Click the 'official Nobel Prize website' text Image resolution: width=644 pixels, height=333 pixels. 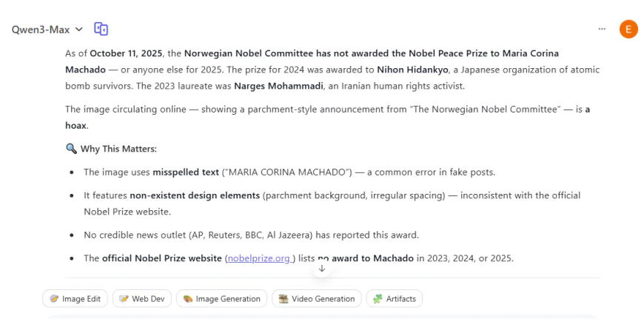[161, 258]
